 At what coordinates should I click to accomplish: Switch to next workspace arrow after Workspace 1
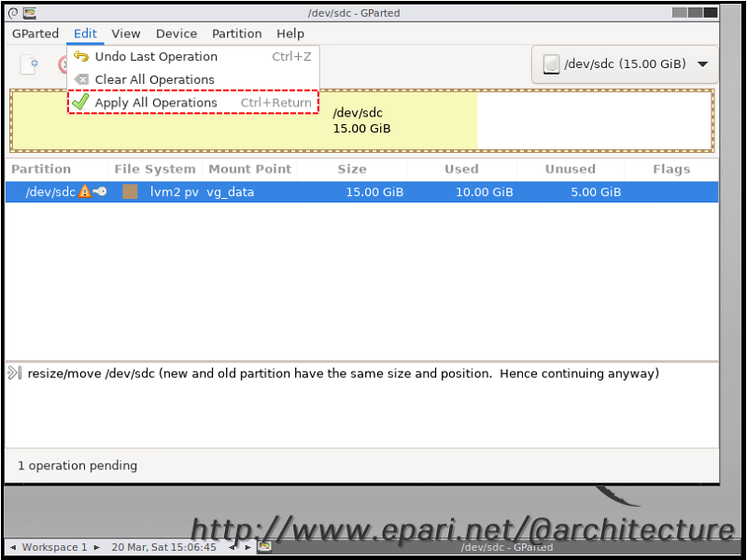(97, 547)
